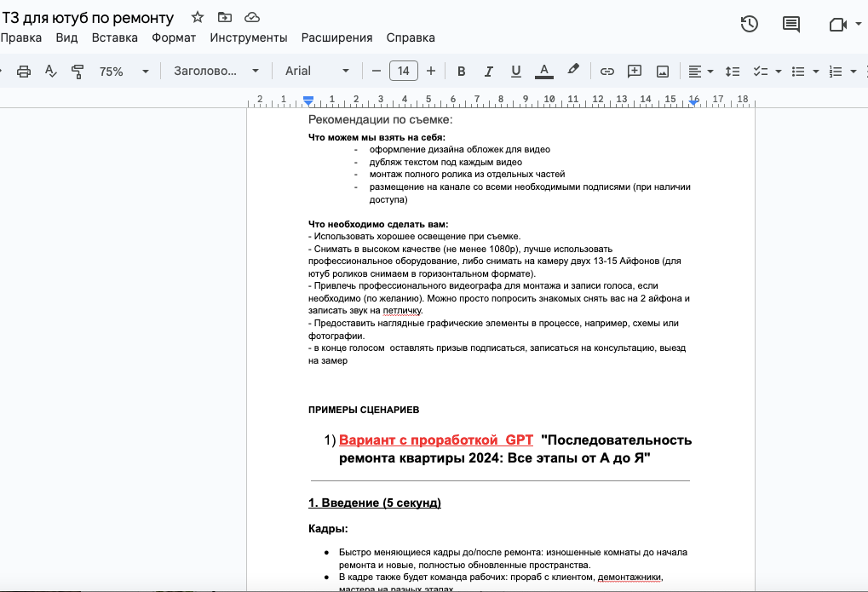Click the misspelled word петличку
The width and height of the screenshot is (868, 592).
tap(402, 311)
